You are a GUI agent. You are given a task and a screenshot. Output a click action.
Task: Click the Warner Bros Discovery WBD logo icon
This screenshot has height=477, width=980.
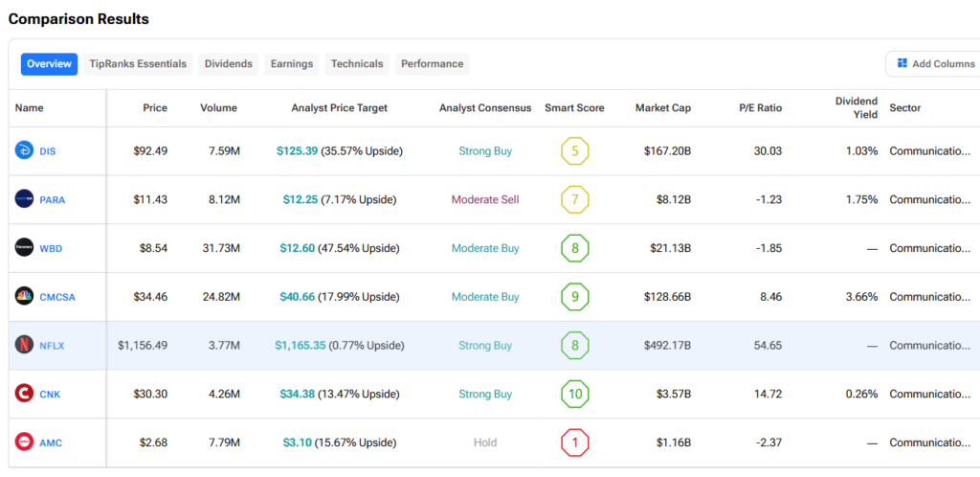pyautogui.click(x=24, y=247)
